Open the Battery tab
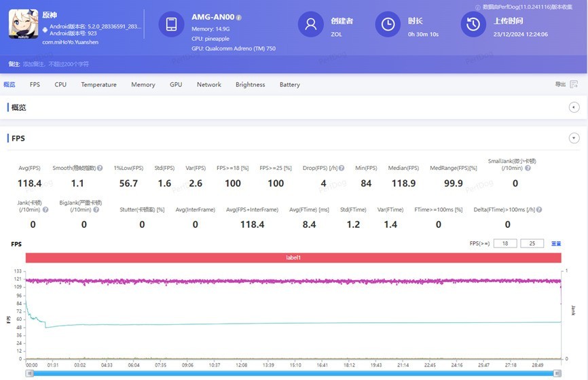This screenshot has width=588, height=380. (289, 85)
